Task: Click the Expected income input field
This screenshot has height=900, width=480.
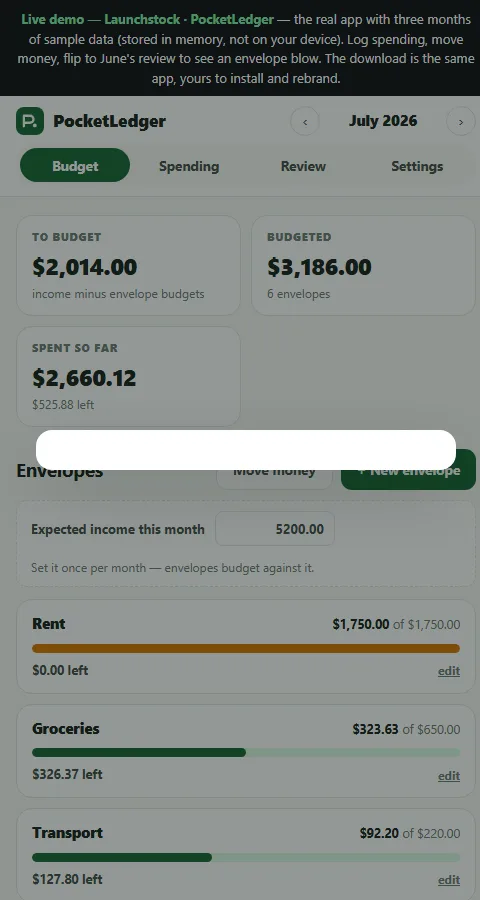Action: (275, 529)
